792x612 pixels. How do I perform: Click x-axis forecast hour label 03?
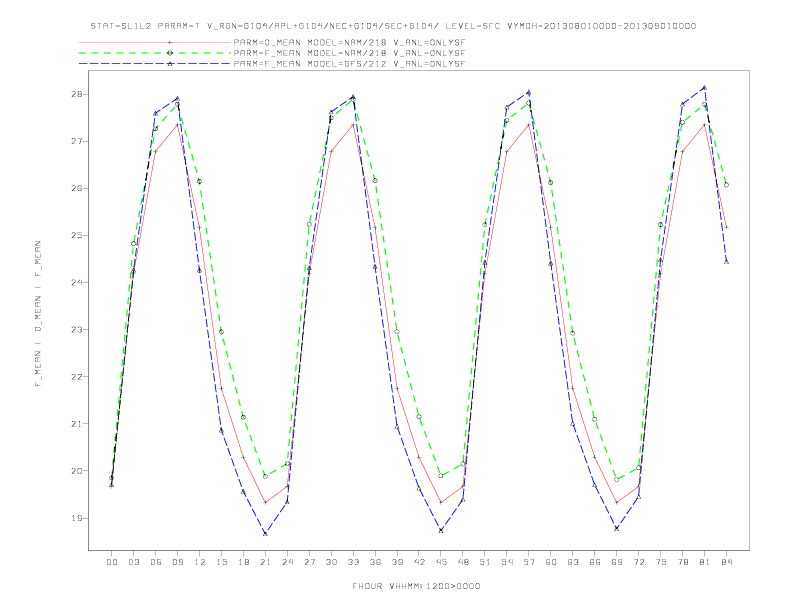click(x=133, y=562)
